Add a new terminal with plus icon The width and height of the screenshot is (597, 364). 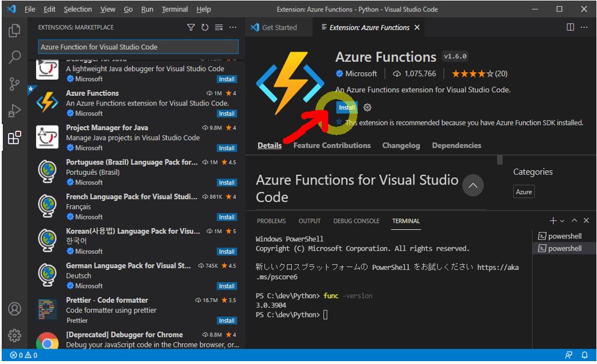click(553, 221)
